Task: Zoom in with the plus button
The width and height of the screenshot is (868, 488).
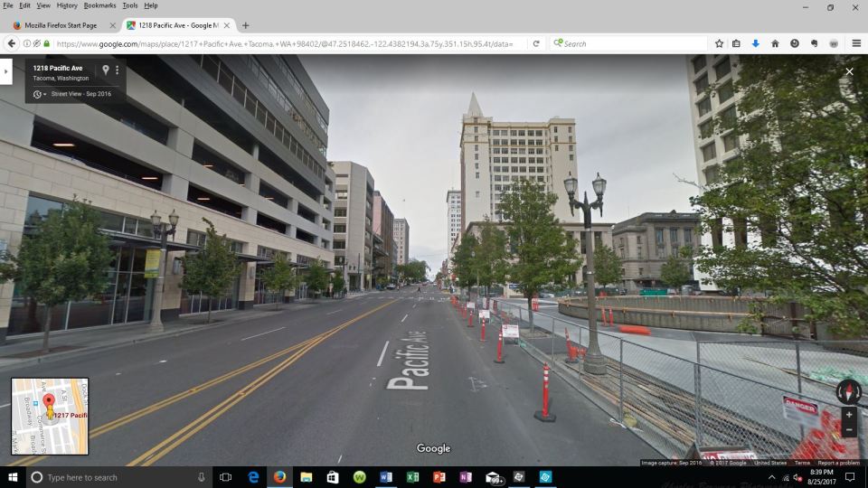Action: 848,414
